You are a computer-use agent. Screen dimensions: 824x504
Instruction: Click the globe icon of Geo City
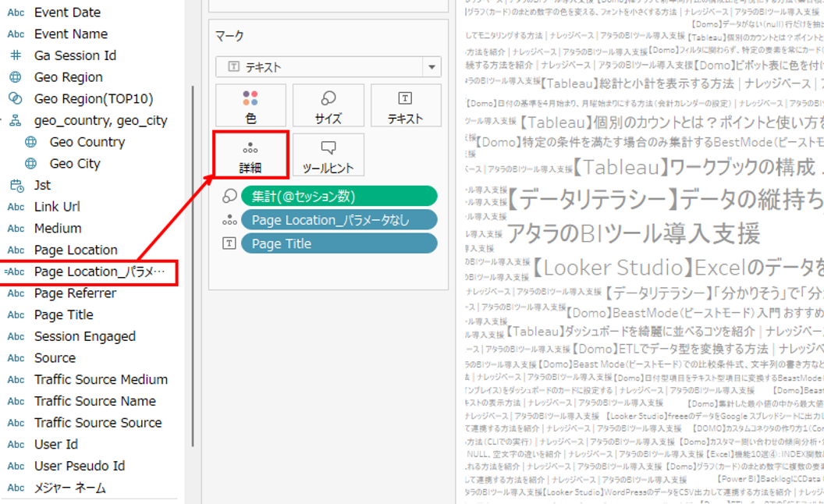point(31,163)
